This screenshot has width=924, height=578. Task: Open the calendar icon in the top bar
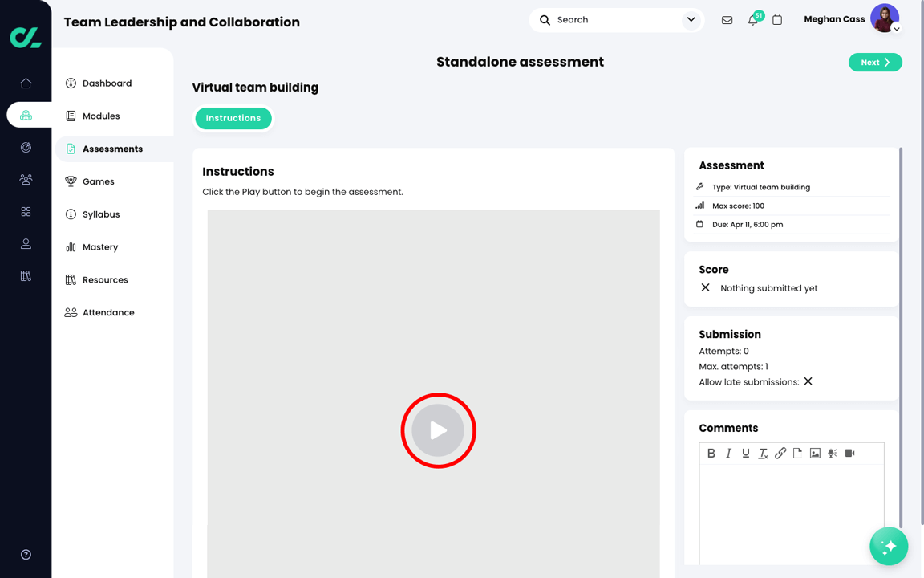pos(776,19)
